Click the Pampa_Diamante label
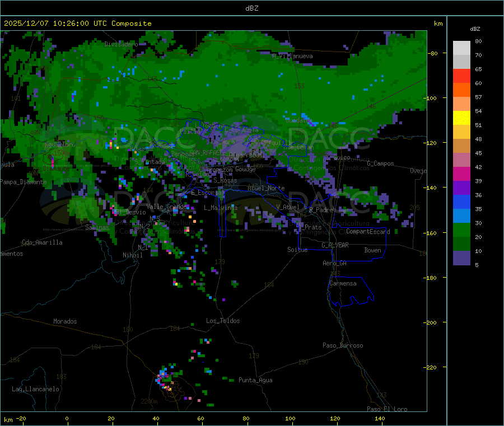 24,182
